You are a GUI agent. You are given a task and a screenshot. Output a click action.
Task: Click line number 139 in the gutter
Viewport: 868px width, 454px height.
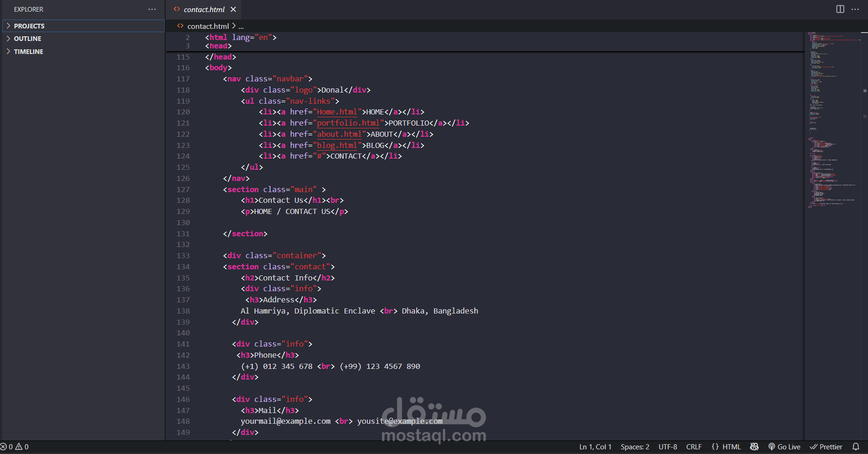point(183,322)
